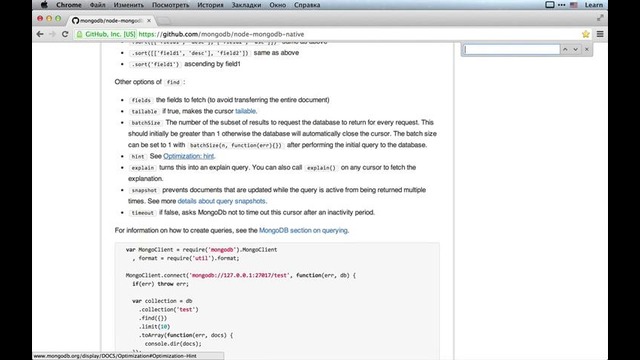Screen dimensions: 640x360
Task: Click the 'fields' code label
Action: 141,100
